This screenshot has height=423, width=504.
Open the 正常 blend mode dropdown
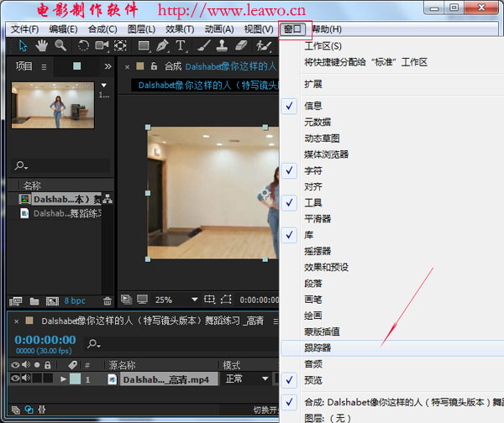tap(246, 379)
